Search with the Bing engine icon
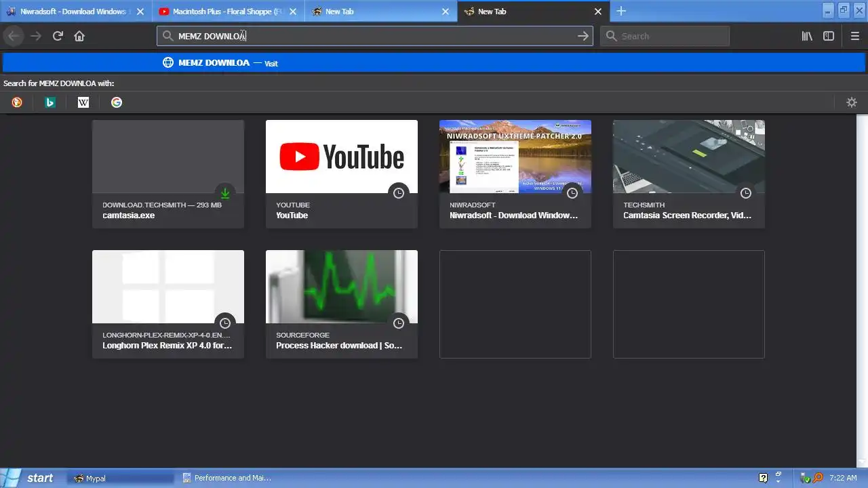 pos(50,102)
